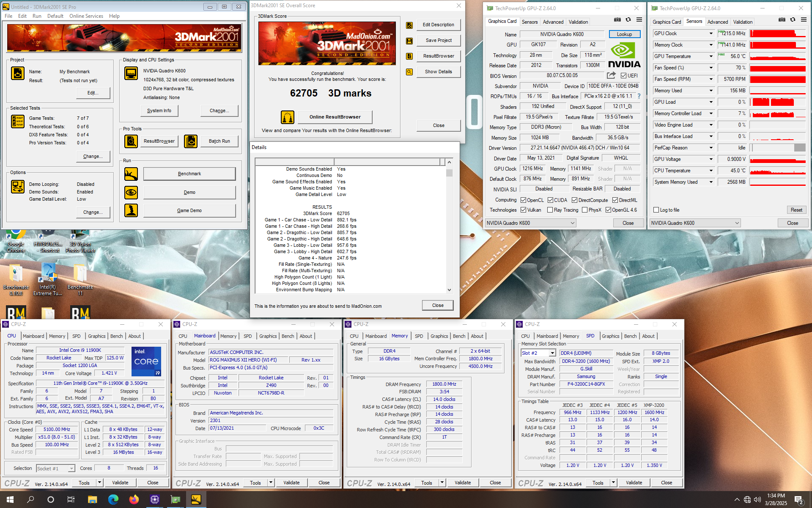Expand the GPU Temperature sensor dropdown
812x508 pixels.
coord(711,56)
